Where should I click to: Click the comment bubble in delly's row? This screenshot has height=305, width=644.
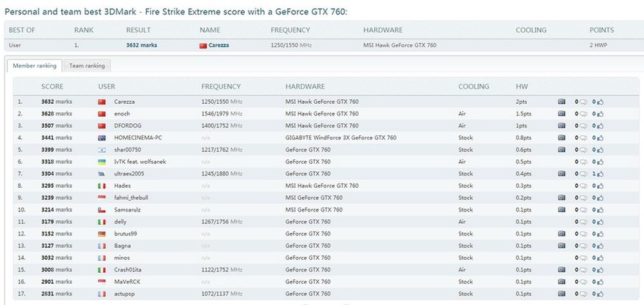[x=583, y=222]
